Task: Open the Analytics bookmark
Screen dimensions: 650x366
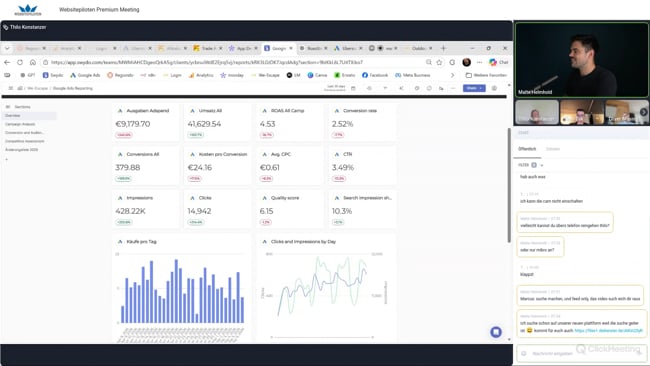Action: point(201,75)
